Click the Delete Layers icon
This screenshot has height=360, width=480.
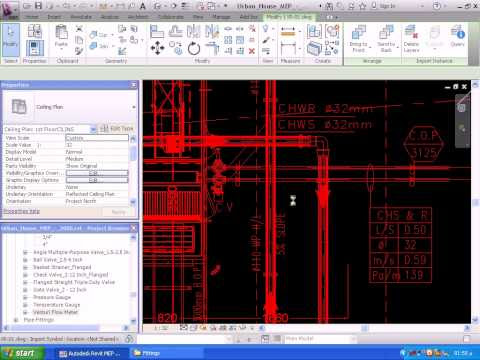click(412, 39)
